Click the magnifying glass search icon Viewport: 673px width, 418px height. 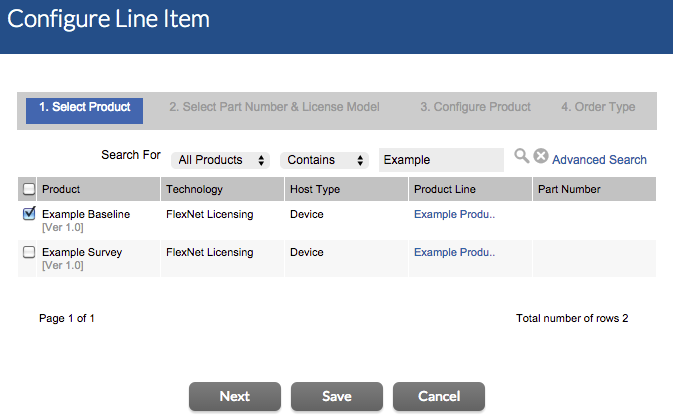[x=521, y=156]
